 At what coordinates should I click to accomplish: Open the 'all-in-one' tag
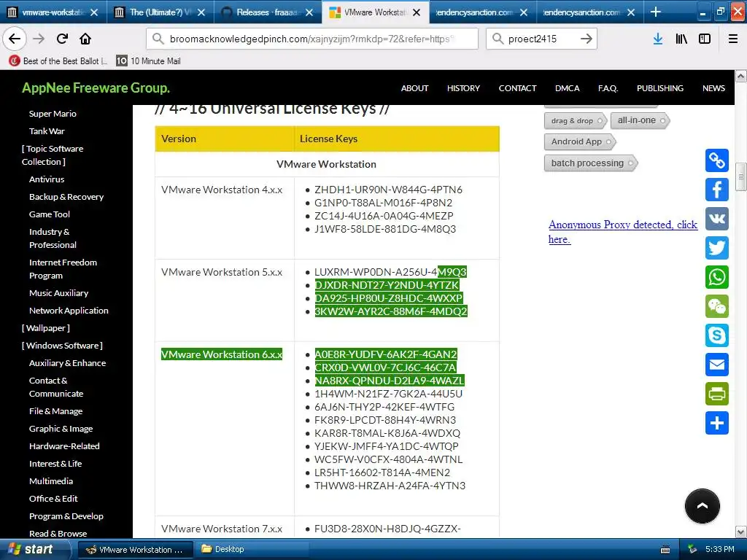(x=640, y=120)
